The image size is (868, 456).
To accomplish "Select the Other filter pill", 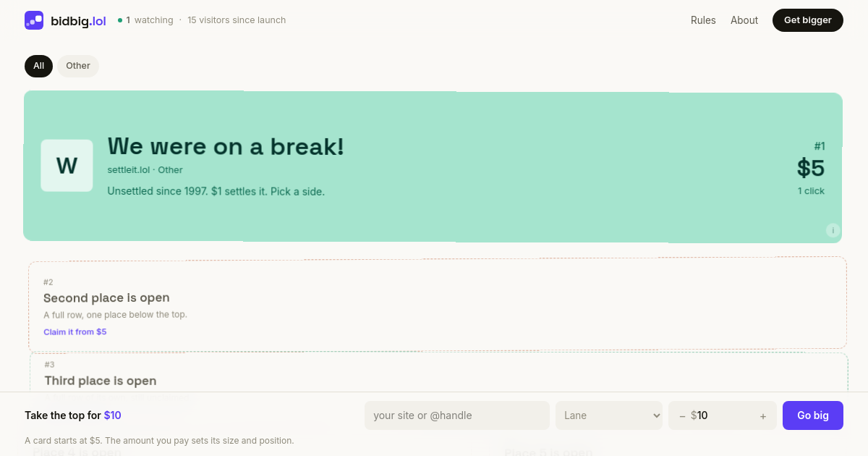I will pos(78,66).
